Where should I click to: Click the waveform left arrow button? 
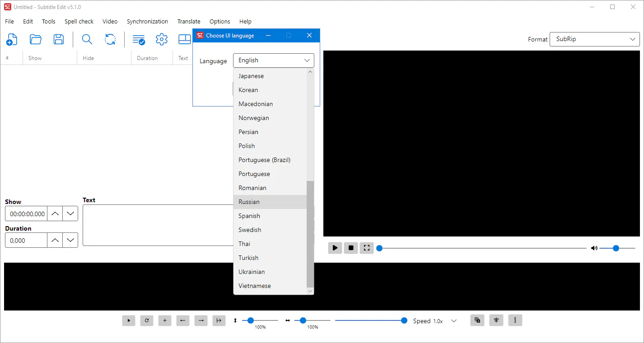(183, 320)
